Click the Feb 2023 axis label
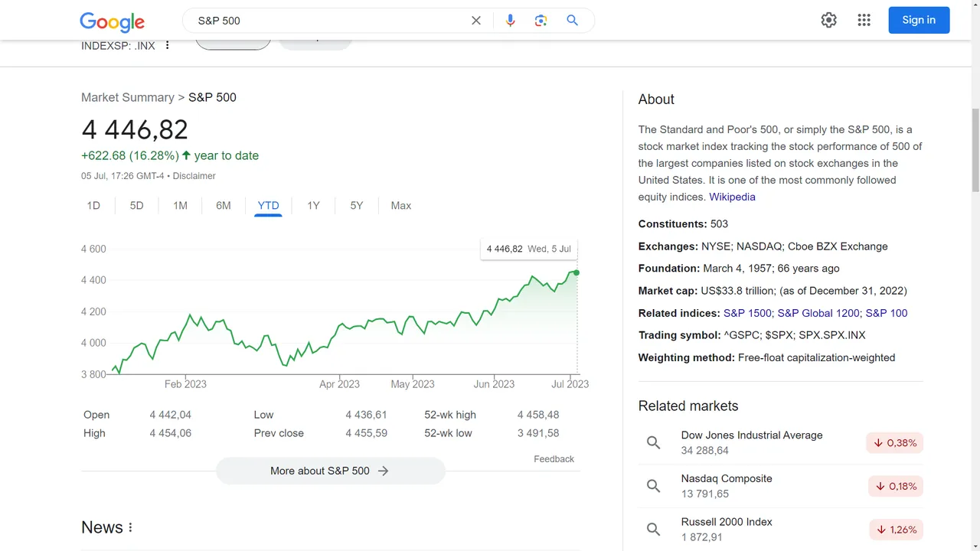 (x=185, y=384)
